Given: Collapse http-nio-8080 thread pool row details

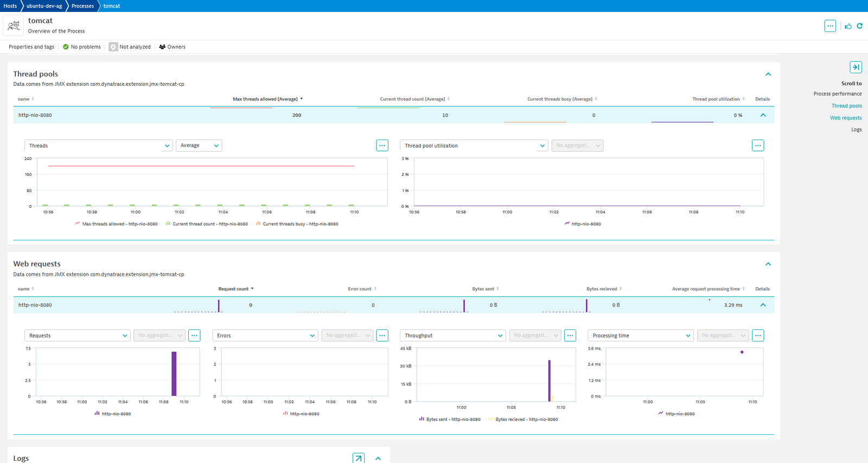Looking at the screenshot, I should (x=763, y=115).
